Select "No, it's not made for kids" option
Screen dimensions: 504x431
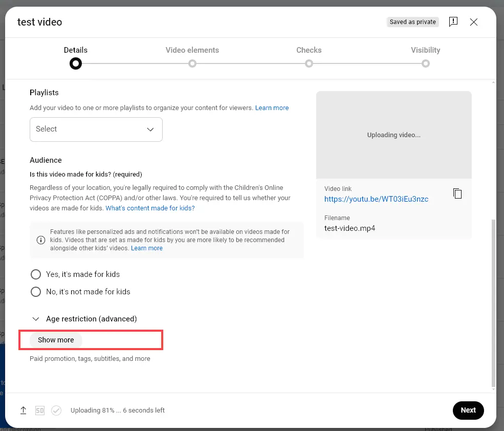coord(35,291)
